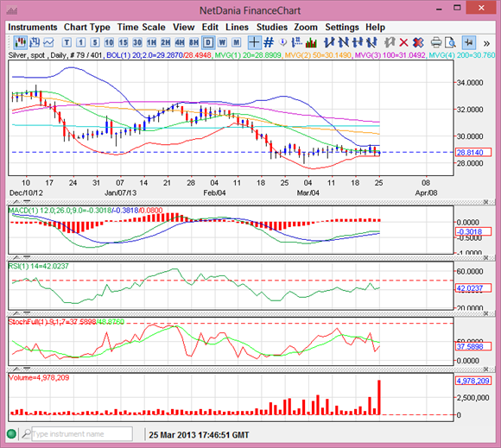The width and height of the screenshot is (501, 448).
Task: Set the time scale to 15 minutes
Action: pyautogui.click(x=124, y=42)
